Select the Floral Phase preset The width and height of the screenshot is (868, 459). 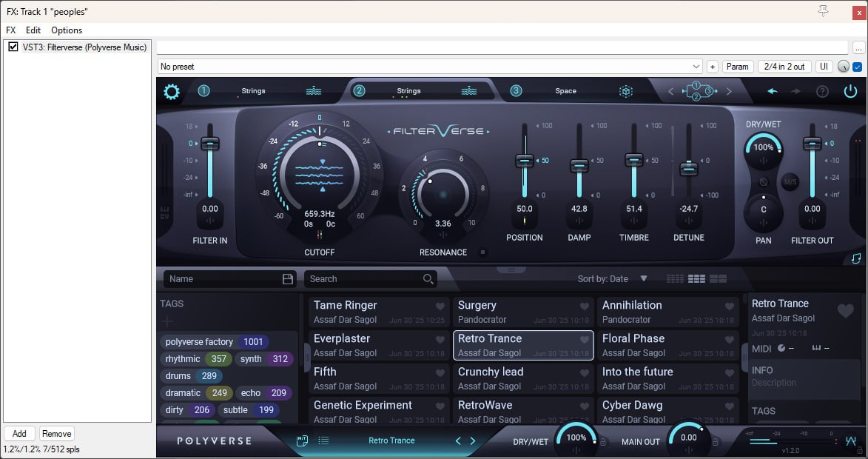[669, 346]
